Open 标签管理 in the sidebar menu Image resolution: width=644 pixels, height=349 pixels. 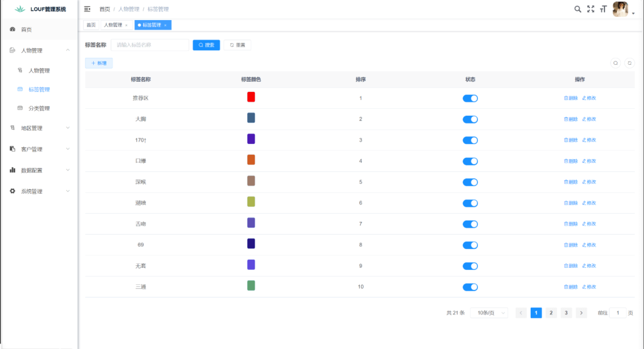[39, 89]
